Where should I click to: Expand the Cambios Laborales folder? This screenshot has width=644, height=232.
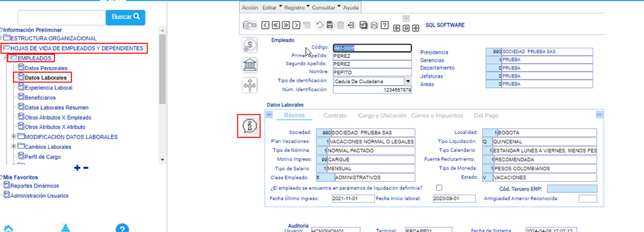click(14, 146)
